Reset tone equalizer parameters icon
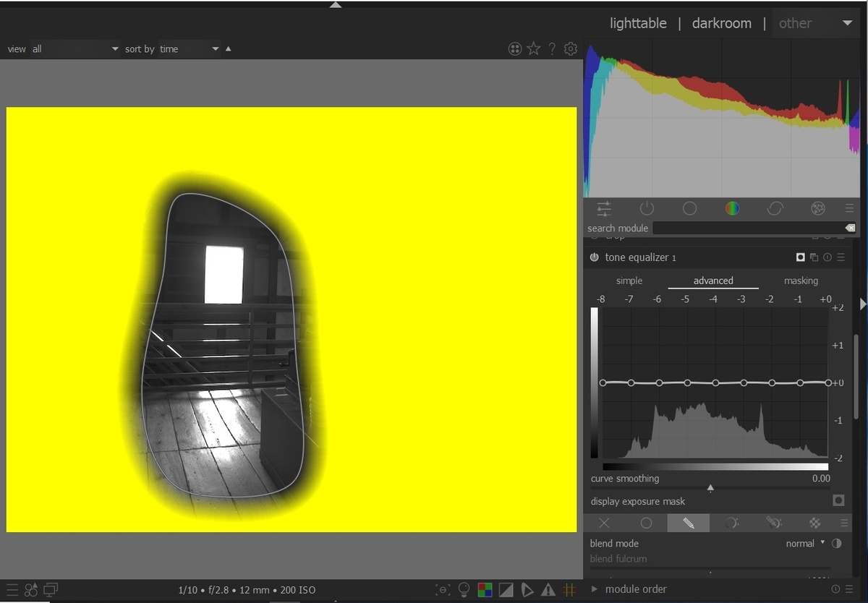Viewport: 868px width, 603px height. tap(827, 257)
